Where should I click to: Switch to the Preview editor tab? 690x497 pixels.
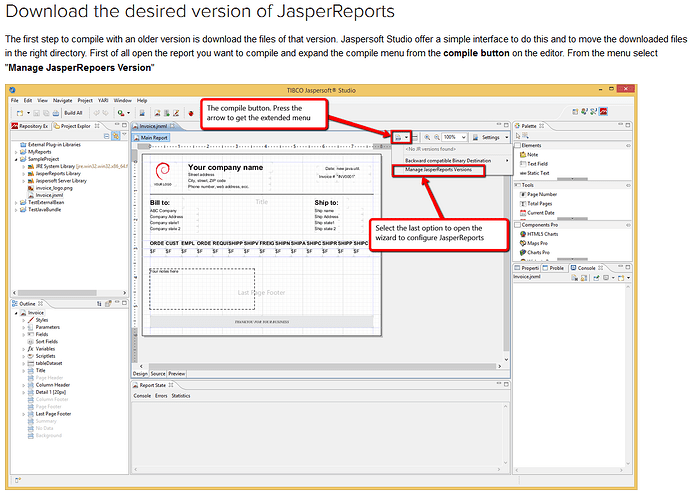pyautogui.click(x=176, y=374)
